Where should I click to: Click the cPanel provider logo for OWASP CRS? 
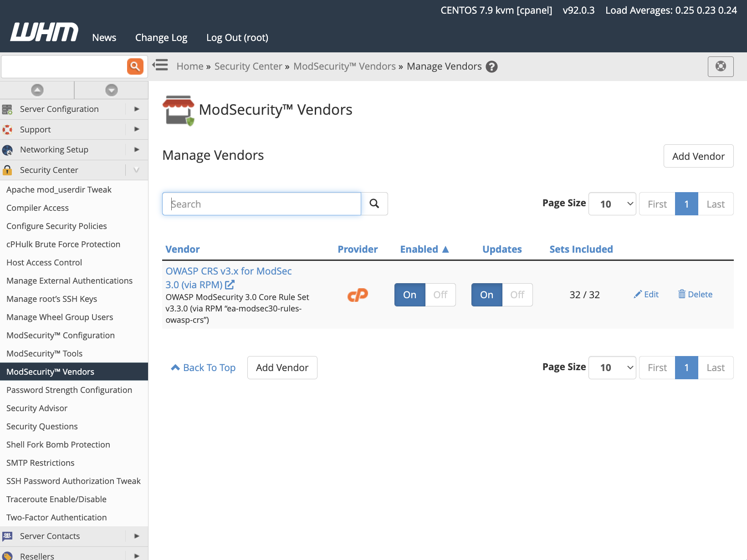pos(358,295)
